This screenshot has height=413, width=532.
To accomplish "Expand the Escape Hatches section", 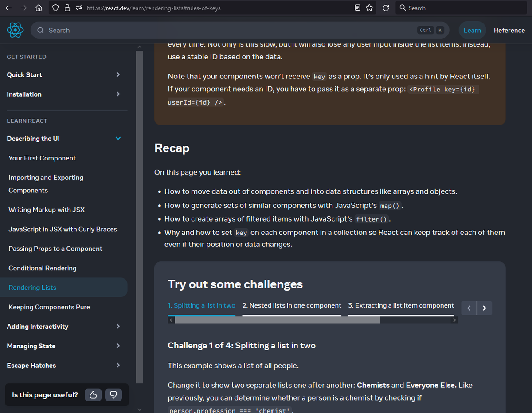I will click(118, 365).
